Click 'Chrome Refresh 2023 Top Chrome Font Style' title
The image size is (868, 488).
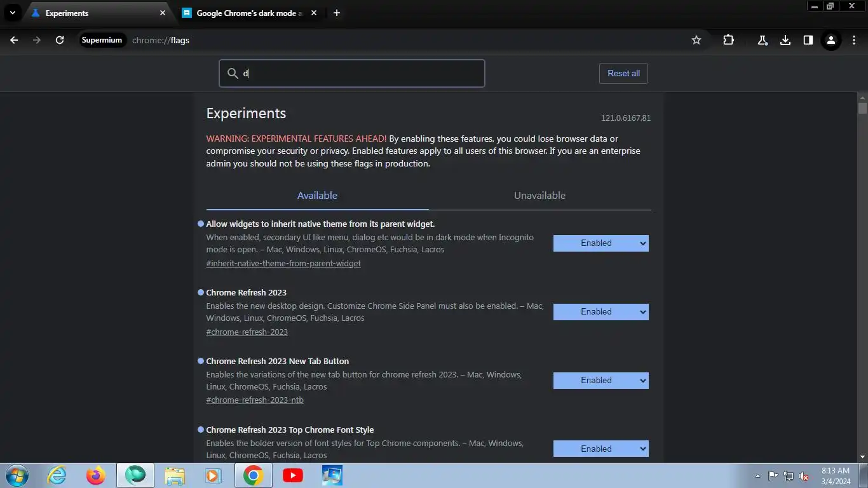click(x=290, y=430)
